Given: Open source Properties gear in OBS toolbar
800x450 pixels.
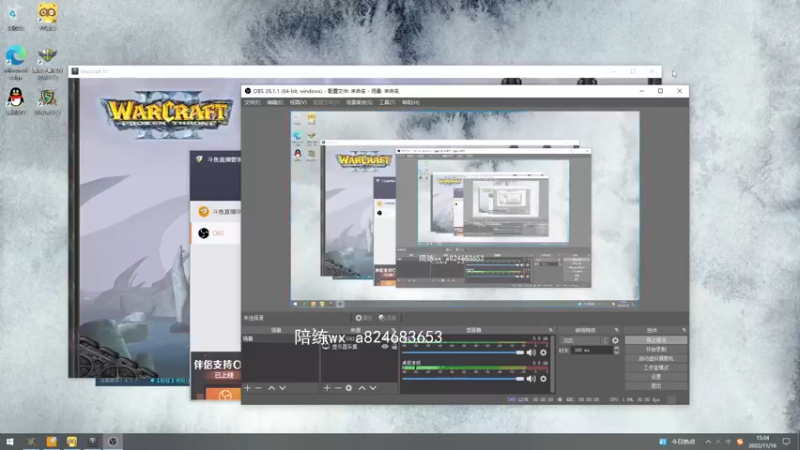Looking at the screenshot, I should click(363, 318).
